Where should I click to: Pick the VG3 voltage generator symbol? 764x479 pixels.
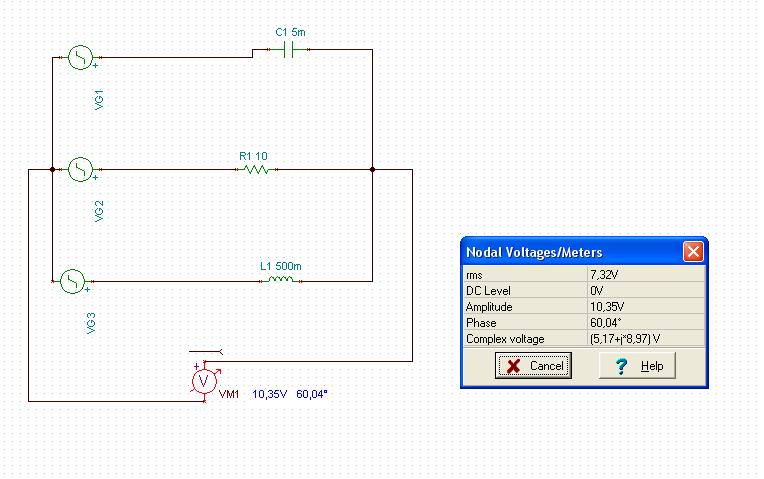pyautogui.click(x=74, y=282)
